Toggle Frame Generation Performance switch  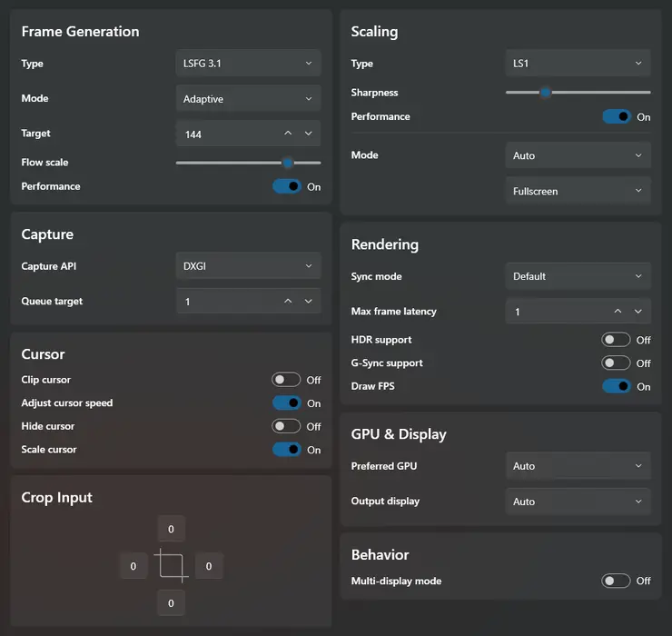click(286, 186)
